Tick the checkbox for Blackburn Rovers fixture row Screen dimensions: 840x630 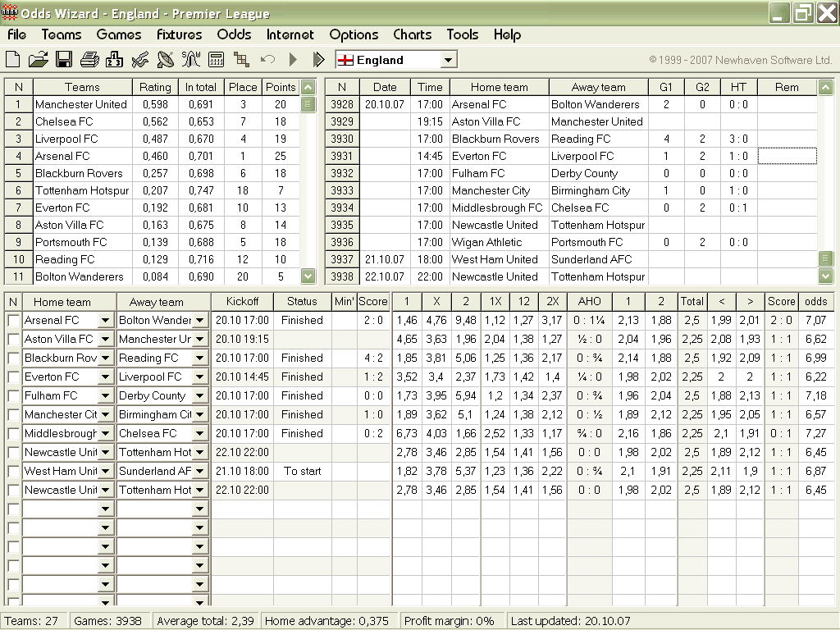pos(13,358)
